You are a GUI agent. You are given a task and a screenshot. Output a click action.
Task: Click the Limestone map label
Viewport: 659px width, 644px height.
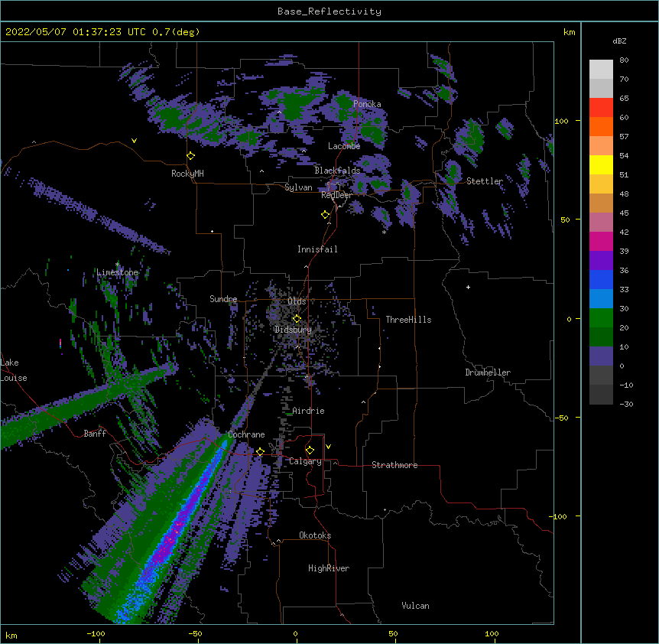pos(117,272)
